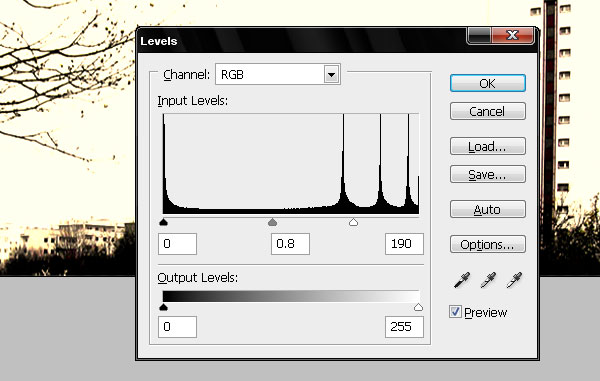600x381 pixels.
Task: Open the Load... levels button
Action: coord(488,146)
